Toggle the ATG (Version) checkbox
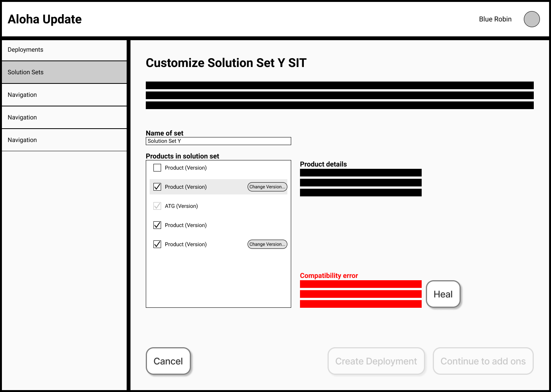 pyautogui.click(x=157, y=206)
